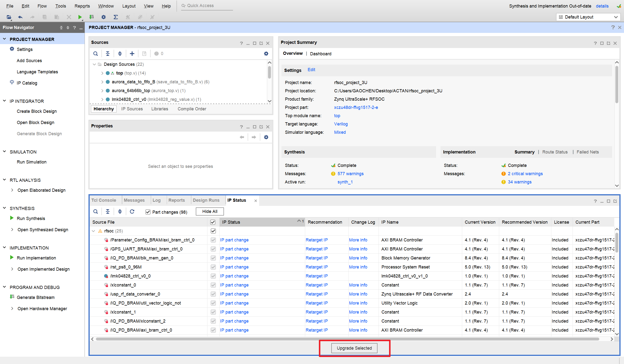Click the Open Project toolbar icon
The height and width of the screenshot is (364, 624).
click(x=9, y=17)
